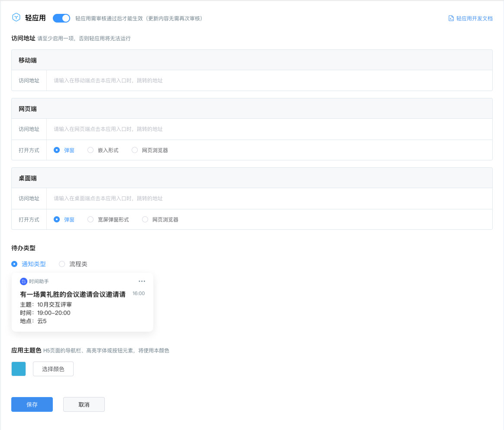Open the 轻应用开发文档 link
Screen dimensions: 504x430
point(474,19)
